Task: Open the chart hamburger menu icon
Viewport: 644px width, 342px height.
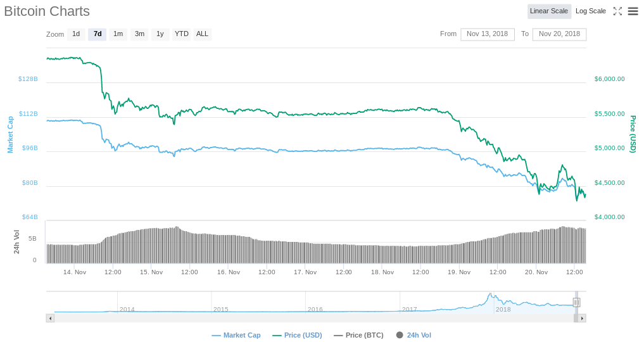Action: click(633, 11)
